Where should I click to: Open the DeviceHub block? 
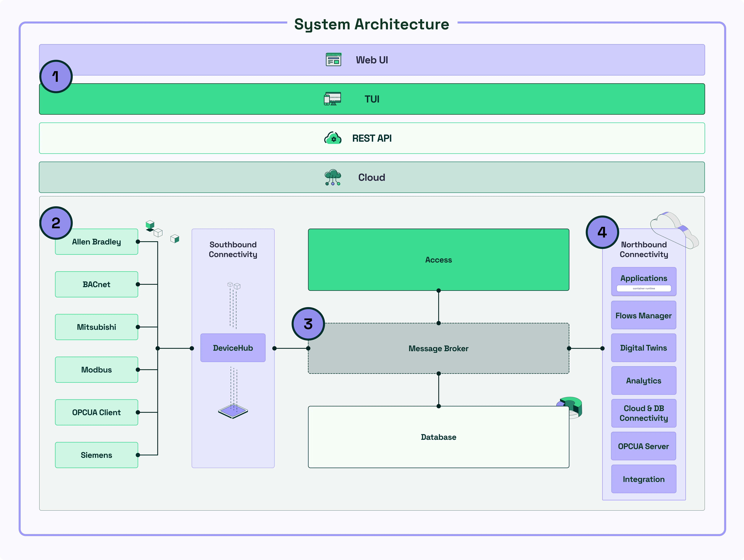pos(233,348)
